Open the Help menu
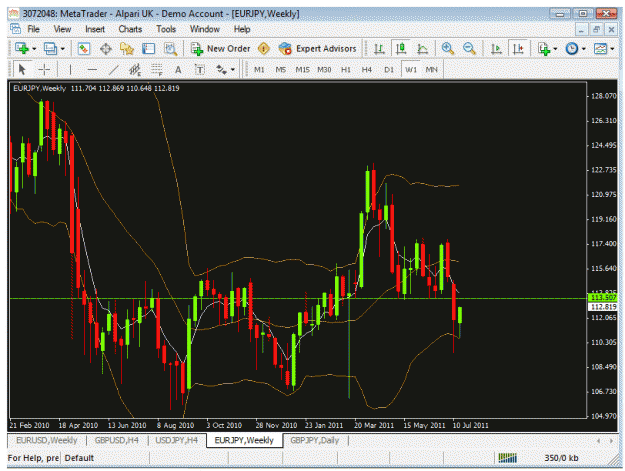The height and width of the screenshot is (471, 625). pyautogui.click(x=242, y=29)
